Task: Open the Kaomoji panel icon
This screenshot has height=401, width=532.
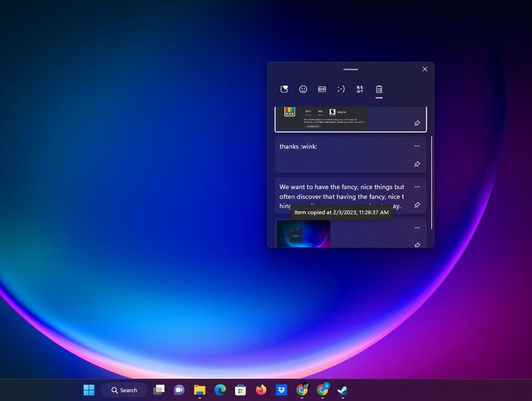Action: (x=341, y=89)
